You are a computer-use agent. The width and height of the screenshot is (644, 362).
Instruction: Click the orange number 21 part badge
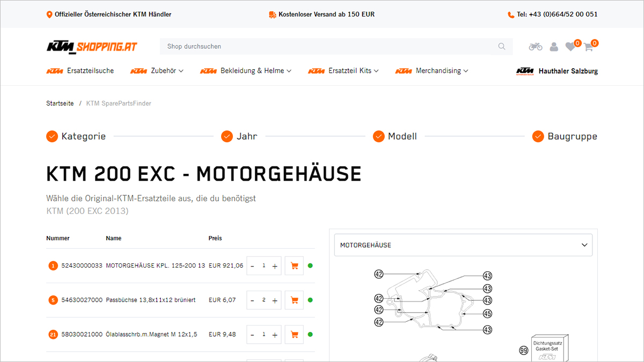(53, 335)
